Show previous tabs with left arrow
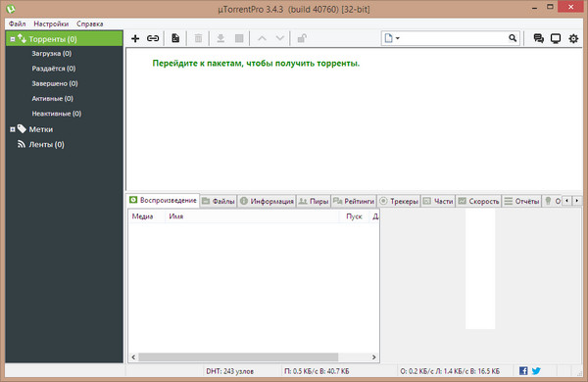 566,201
